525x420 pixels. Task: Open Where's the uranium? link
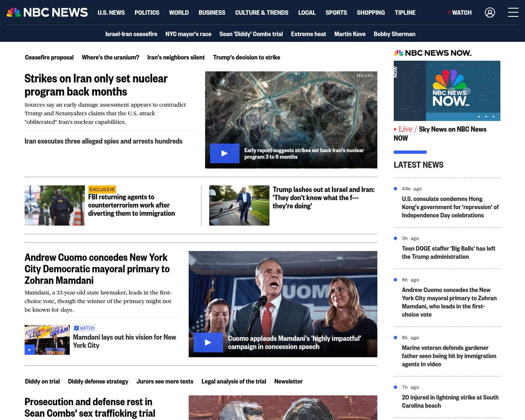click(110, 57)
